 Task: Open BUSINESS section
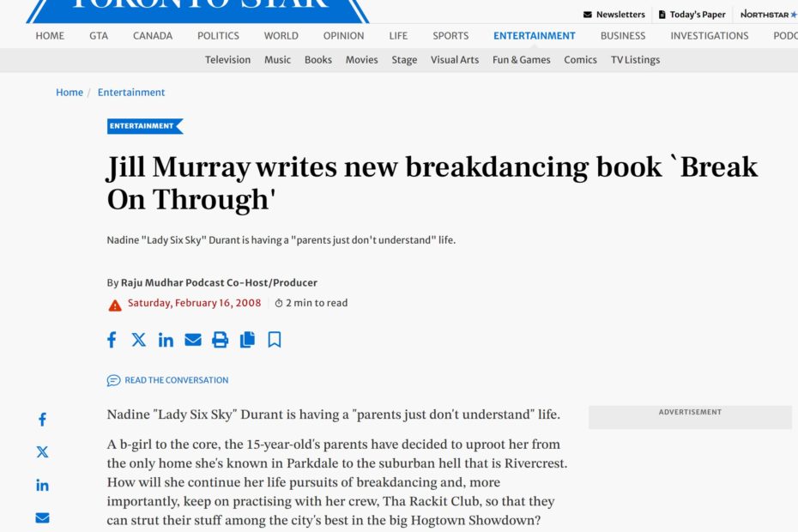623,36
